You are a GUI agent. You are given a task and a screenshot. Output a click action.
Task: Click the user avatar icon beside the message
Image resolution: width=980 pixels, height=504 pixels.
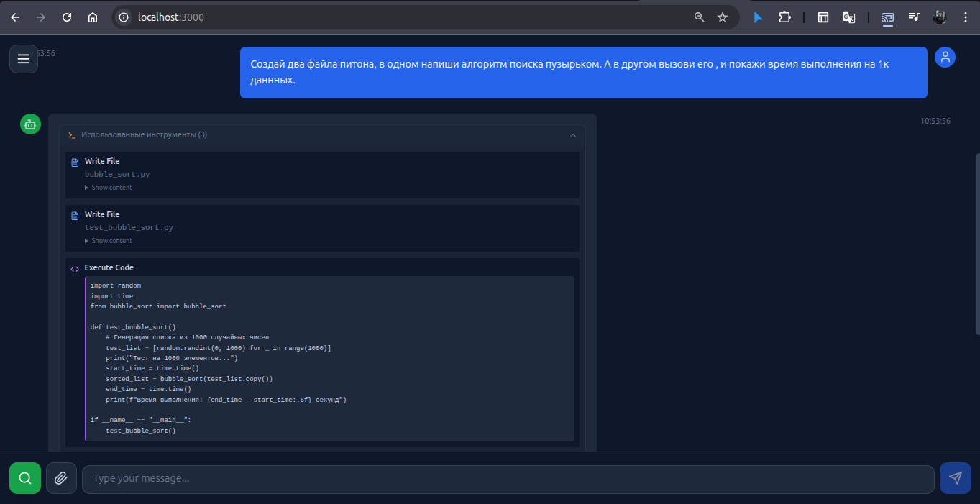(945, 57)
